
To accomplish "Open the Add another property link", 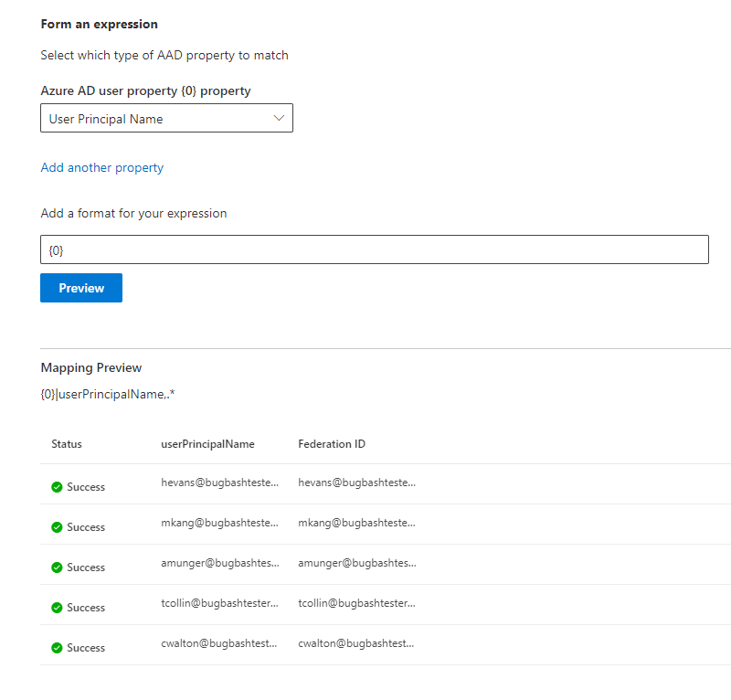I will pos(101,167).
